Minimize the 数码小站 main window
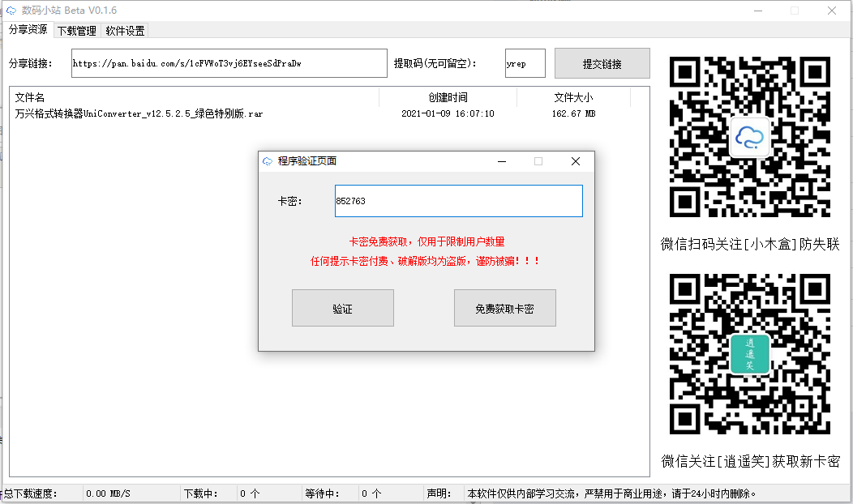The height and width of the screenshot is (504, 853). tap(758, 11)
